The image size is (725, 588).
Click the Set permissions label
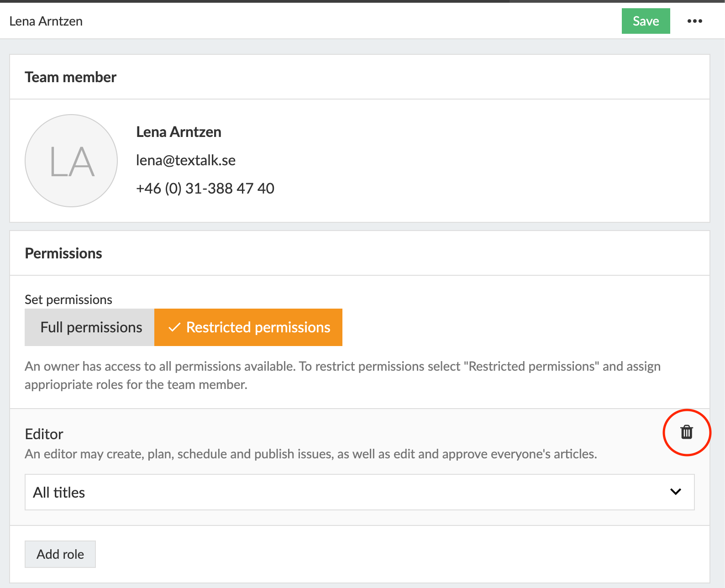[68, 299]
